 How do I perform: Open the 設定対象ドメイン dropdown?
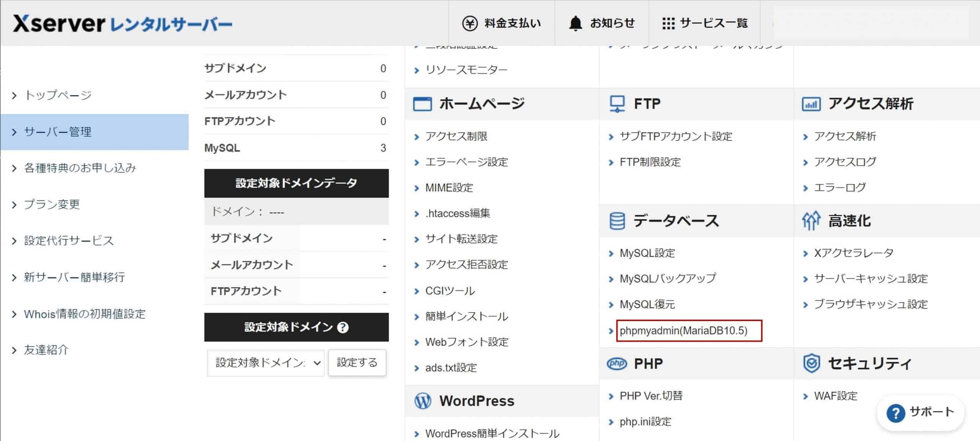click(x=266, y=362)
